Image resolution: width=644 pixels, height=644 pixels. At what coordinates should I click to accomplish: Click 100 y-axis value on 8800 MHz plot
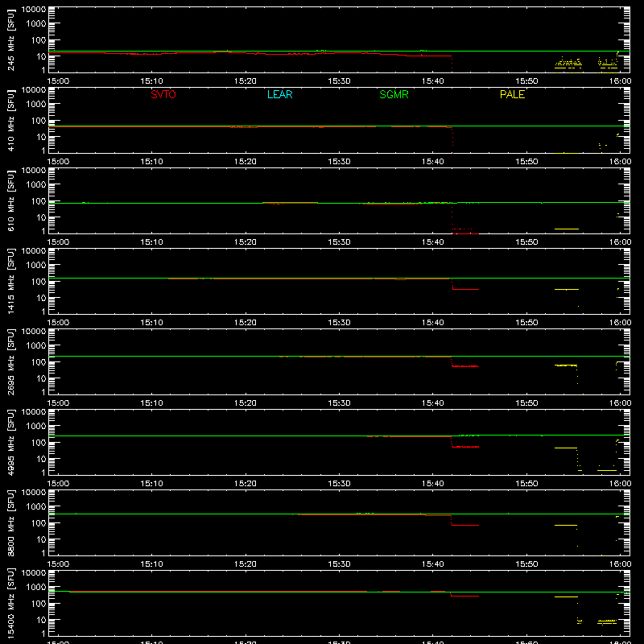coord(39,522)
